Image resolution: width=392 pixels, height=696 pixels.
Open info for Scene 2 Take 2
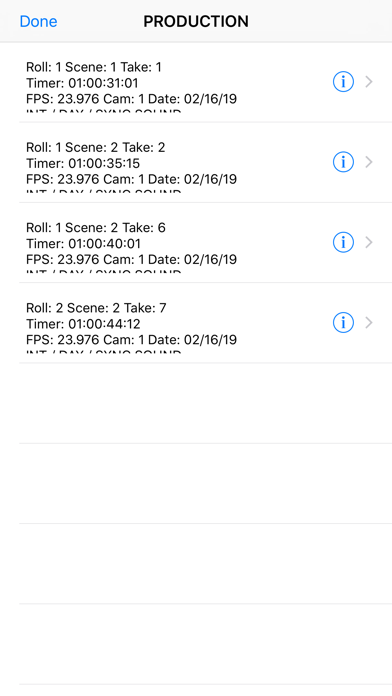click(x=343, y=162)
